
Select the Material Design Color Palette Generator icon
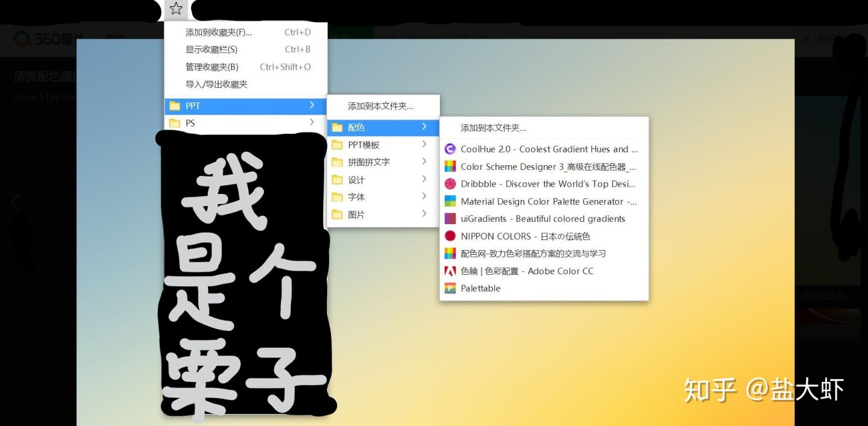[x=450, y=201]
